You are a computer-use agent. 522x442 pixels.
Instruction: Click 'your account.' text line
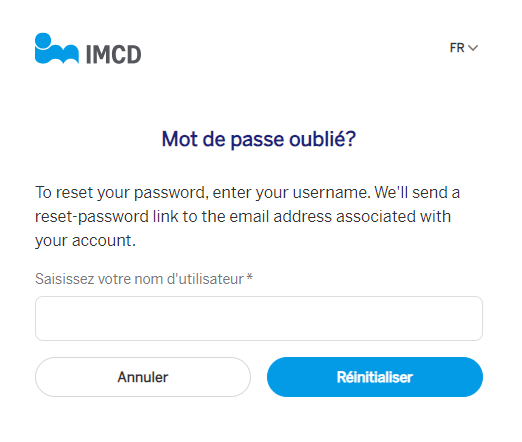[85, 241]
